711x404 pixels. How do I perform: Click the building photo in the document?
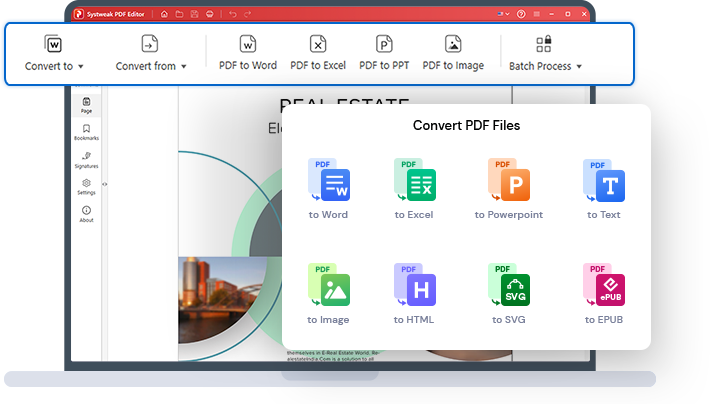222,300
